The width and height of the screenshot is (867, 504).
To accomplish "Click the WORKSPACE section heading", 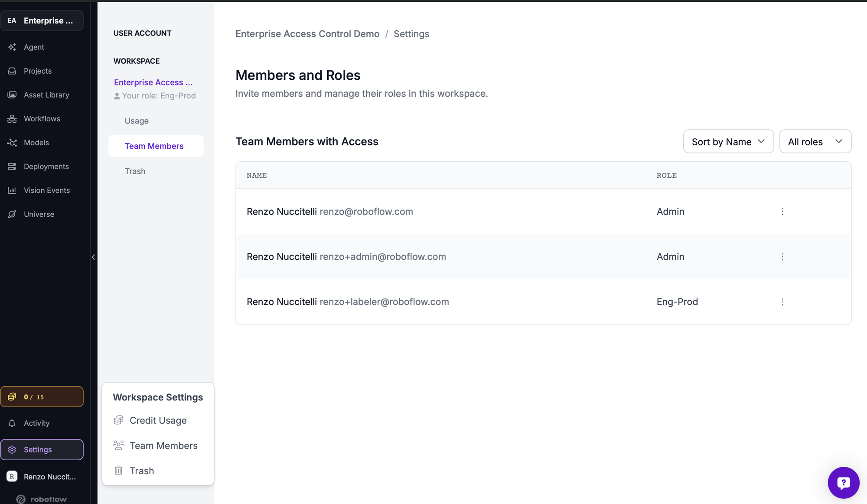I will (x=137, y=61).
